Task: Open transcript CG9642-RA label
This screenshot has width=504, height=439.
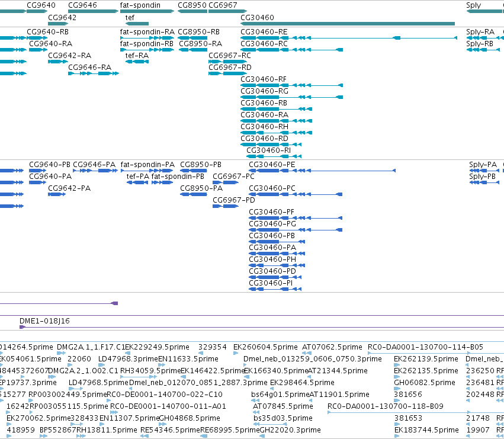Action: click(x=69, y=56)
